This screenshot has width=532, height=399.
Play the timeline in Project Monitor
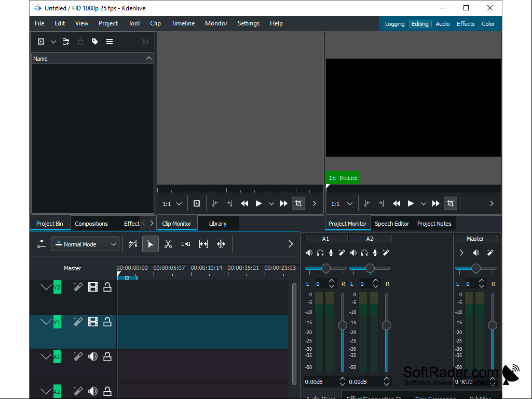pos(411,203)
